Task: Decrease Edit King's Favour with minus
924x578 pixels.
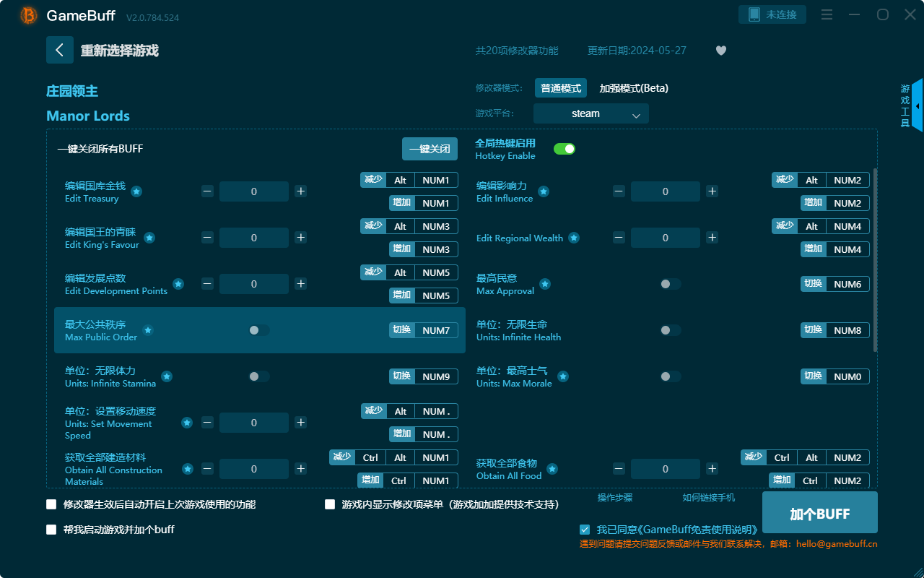Action: click(207, 238)
